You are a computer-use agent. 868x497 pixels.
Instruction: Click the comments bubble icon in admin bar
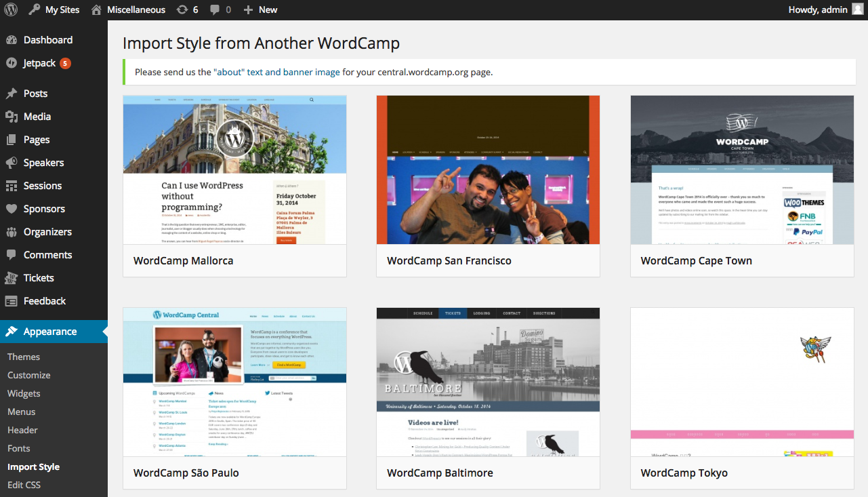(215, 9)
